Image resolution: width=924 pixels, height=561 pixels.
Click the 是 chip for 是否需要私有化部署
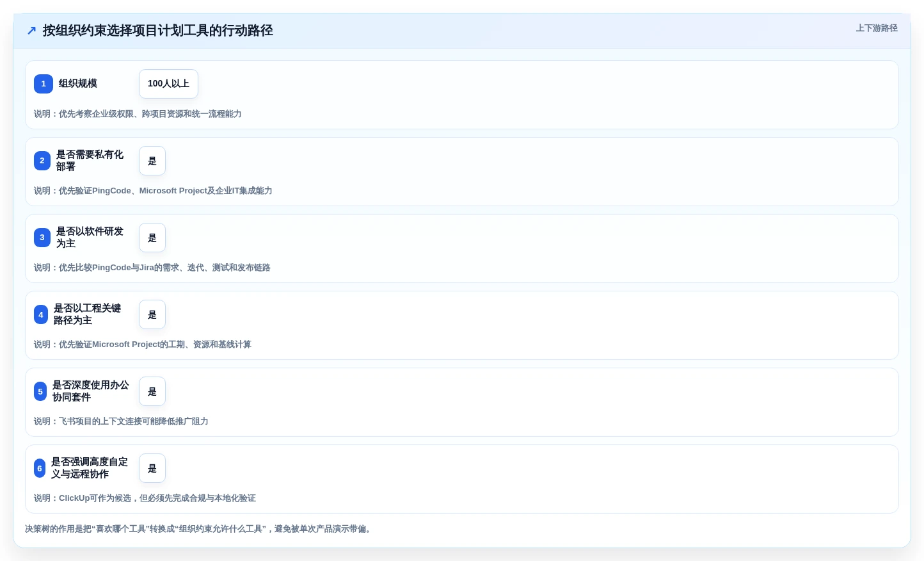click(152, 161)
